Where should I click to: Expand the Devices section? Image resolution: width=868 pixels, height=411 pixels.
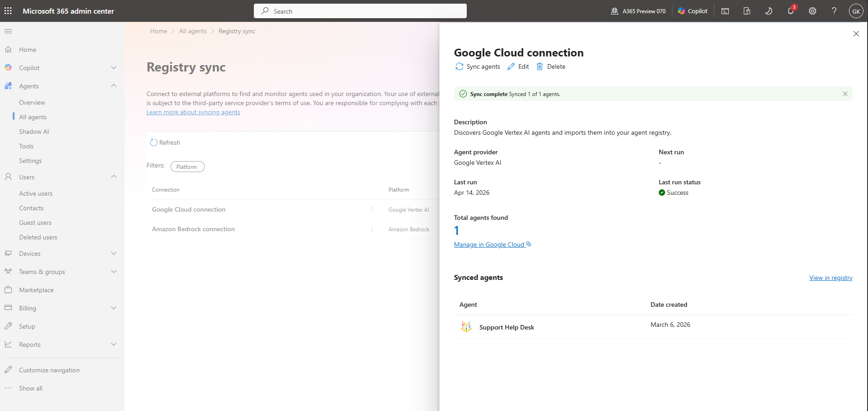114,254
